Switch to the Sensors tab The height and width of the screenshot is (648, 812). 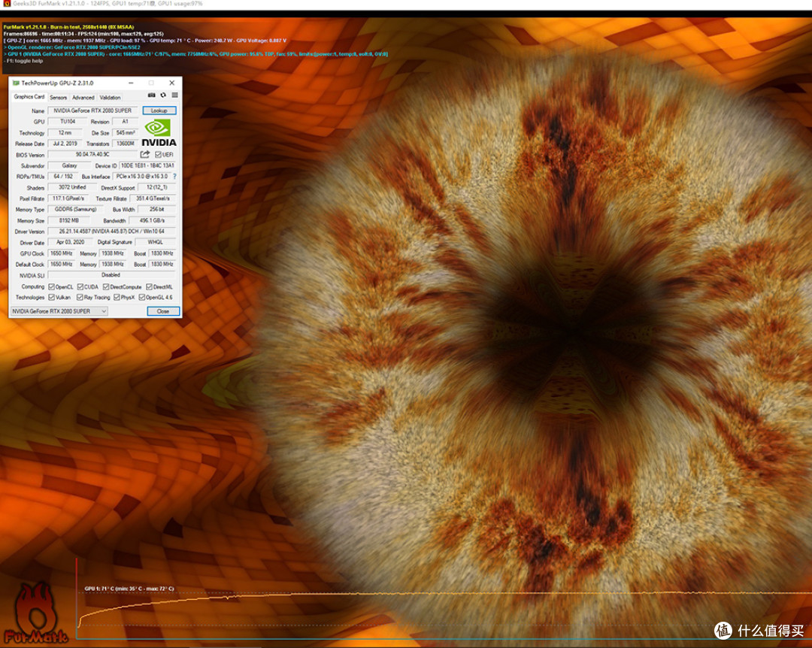tap(59, 98)
